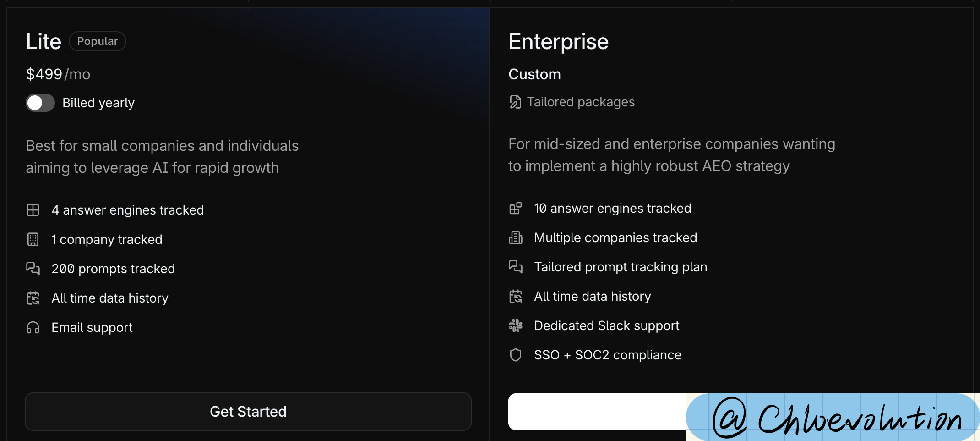Click the Get Started button
980x441 pixels.
click(x=248, y=411)
